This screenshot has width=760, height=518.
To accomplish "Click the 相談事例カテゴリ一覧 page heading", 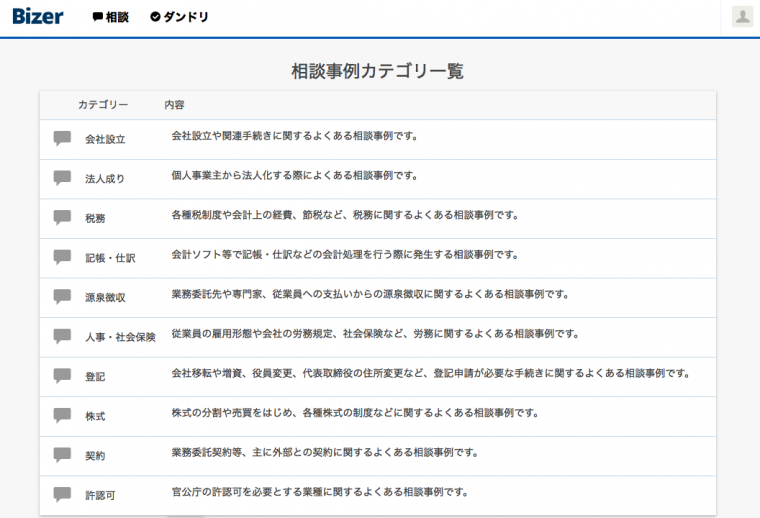I will 378,71.
